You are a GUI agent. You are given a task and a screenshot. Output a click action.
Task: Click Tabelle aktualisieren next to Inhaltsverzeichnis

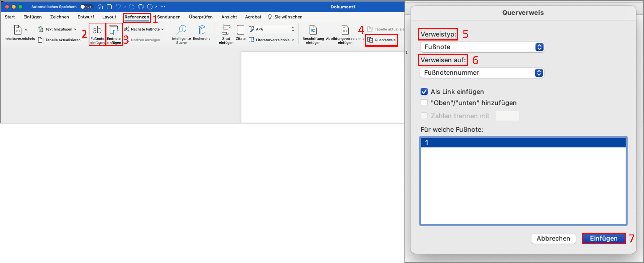[x=60, y=40]
